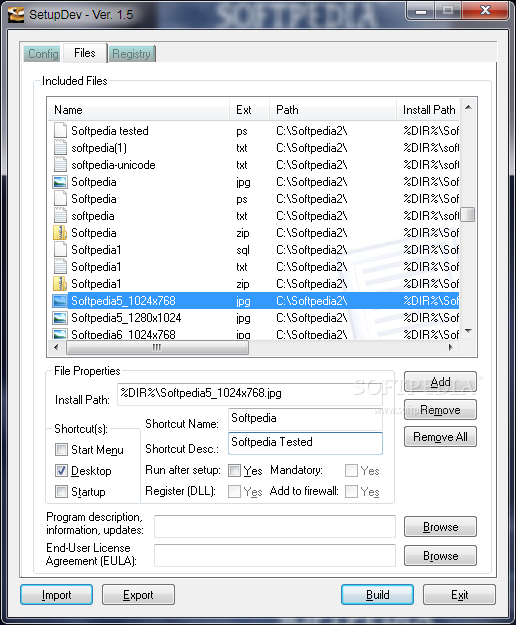516x625 pixels.
Task: Select the Files tab
Action: pos(84,53)
